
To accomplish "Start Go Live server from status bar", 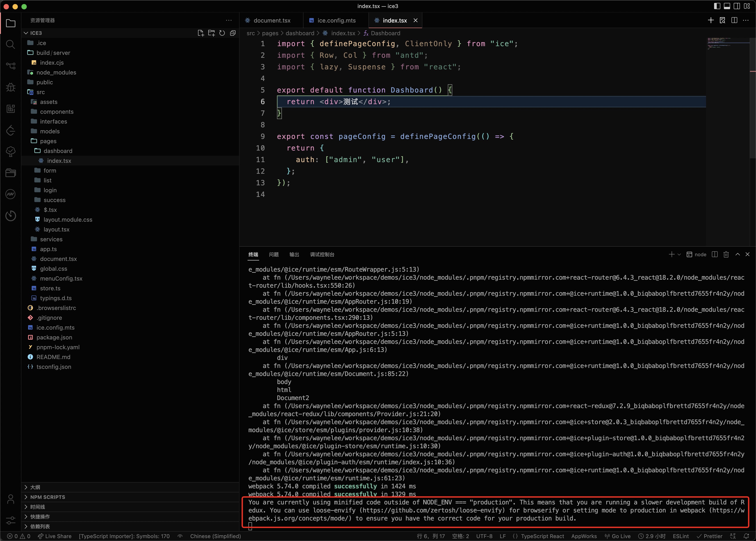I will pos(618,536).
